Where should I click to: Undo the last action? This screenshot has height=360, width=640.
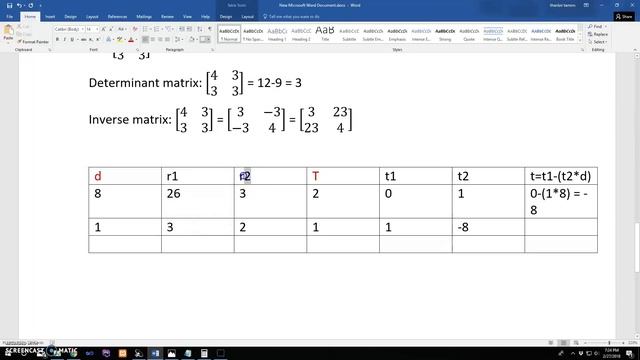point(19,5)
